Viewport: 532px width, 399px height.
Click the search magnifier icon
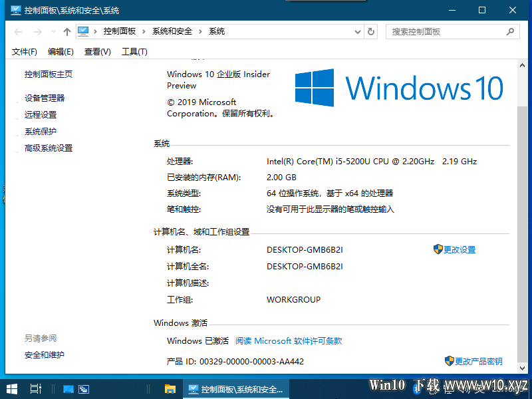tap(510, 32)
